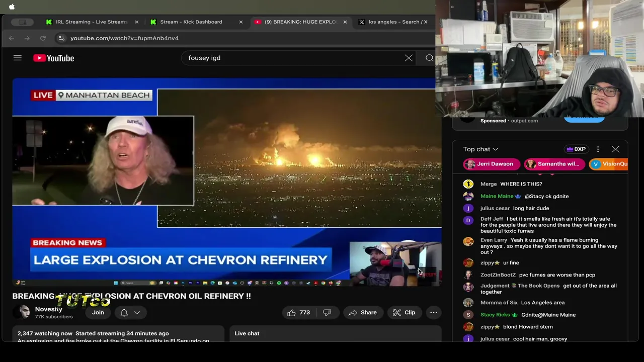This screenshot has height=362, width=644.
Task: Open the Apple menu
Action: point(12,7)
